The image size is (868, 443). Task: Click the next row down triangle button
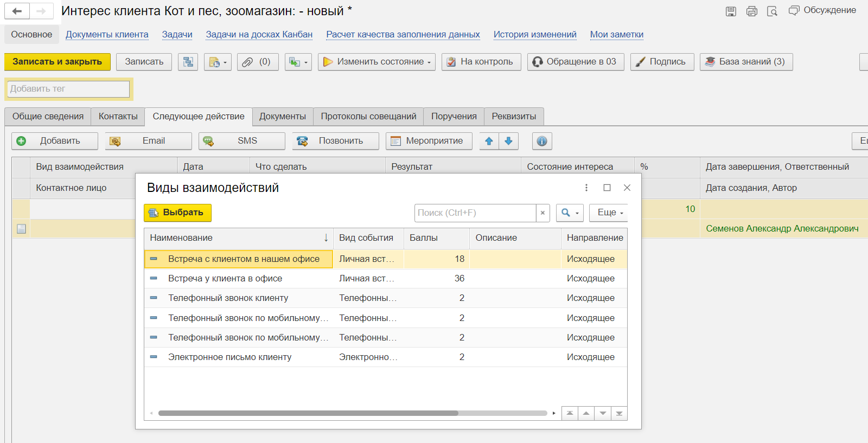pyautogui.click(x=603, y=413)
